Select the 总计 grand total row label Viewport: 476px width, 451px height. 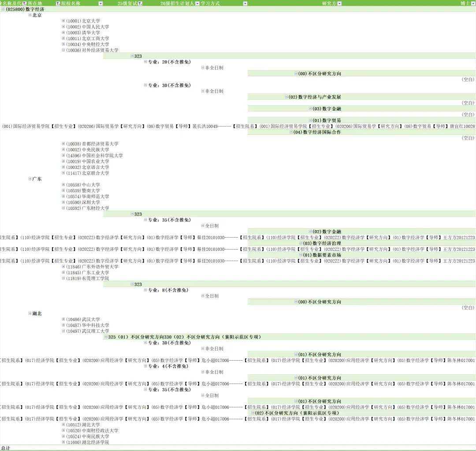[5, 448]
